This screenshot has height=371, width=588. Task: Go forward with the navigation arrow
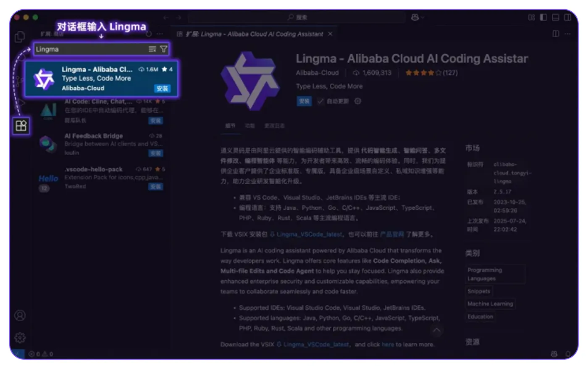coord(179,17)
